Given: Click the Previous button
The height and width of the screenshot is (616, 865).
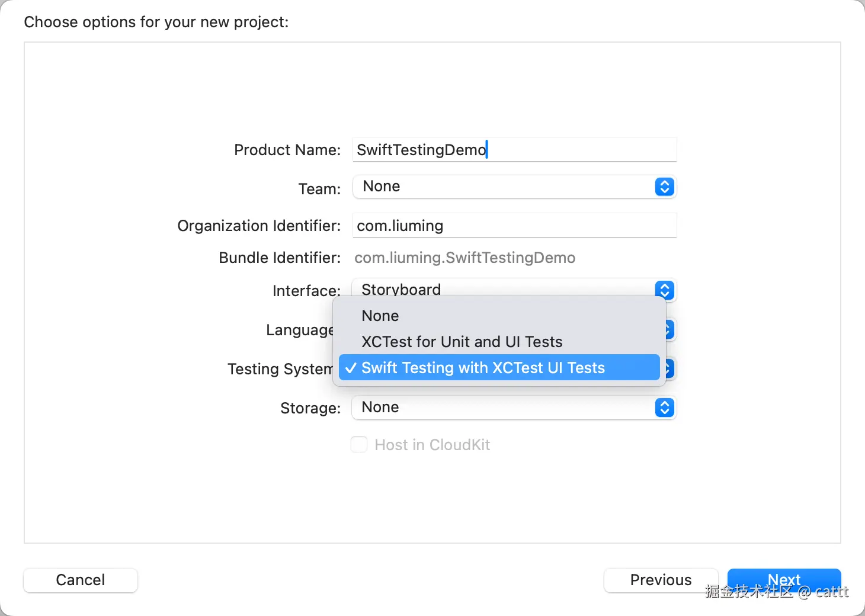Looking at the screenshot, I should pos(661,580).
